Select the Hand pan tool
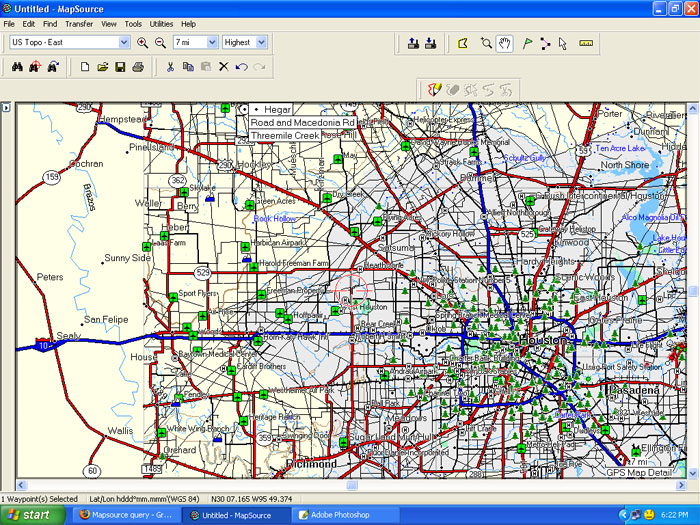700x525 pixels. click(504, 43)
